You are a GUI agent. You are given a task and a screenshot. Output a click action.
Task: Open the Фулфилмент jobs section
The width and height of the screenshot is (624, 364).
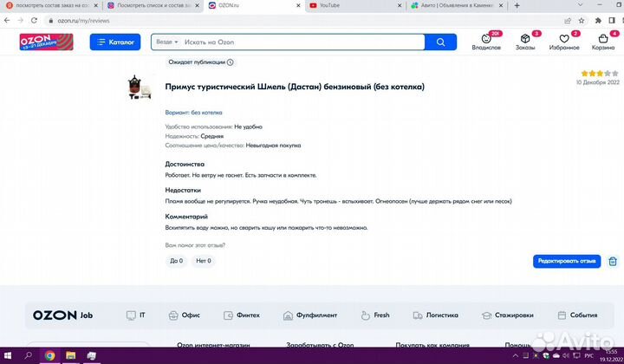[x=310, y=315]
